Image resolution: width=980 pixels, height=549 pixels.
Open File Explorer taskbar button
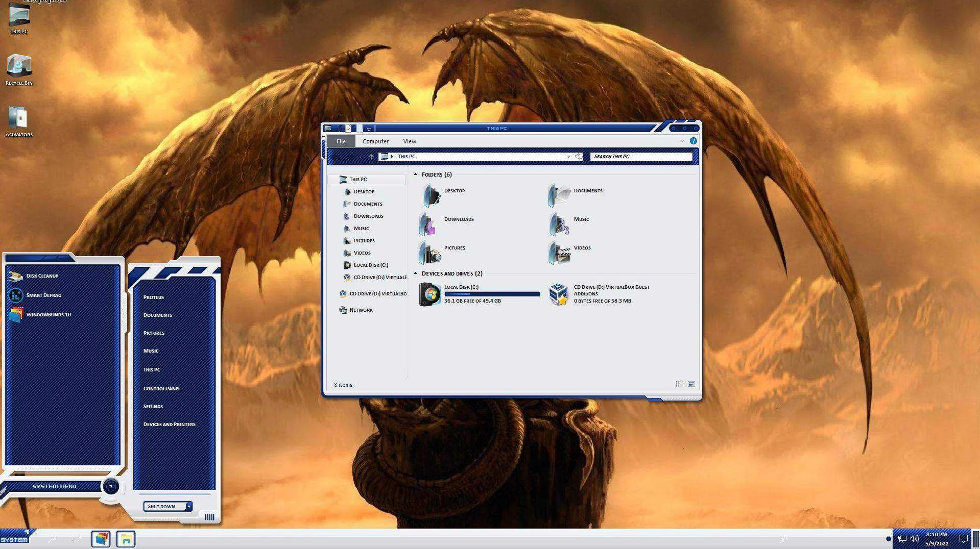126,539
